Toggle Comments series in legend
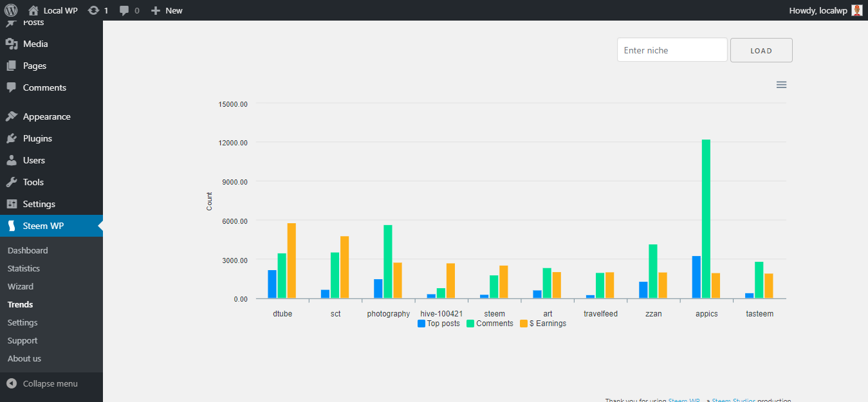This screenshot has height=402, width=868. pyautogui.click(x=490, y=324)
